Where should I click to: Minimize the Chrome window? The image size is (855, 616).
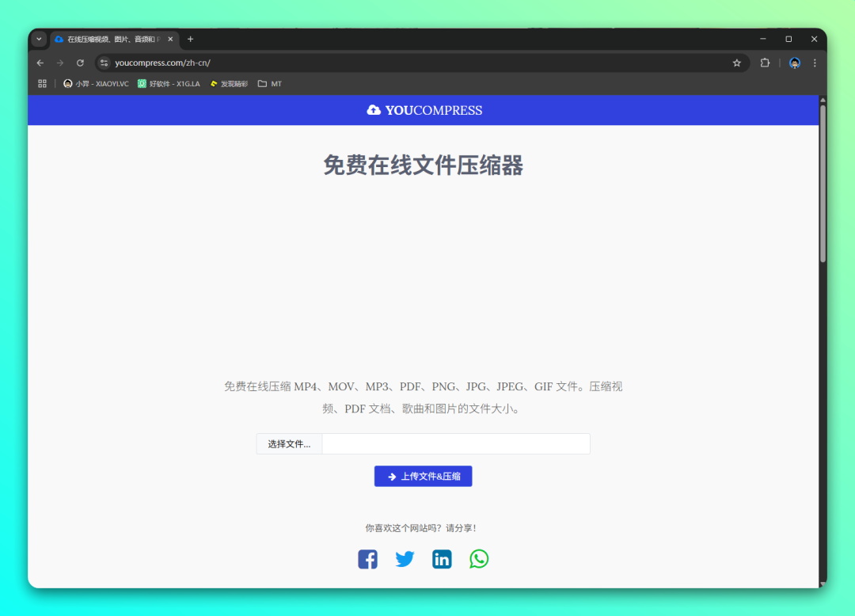(x=763, y=40)
